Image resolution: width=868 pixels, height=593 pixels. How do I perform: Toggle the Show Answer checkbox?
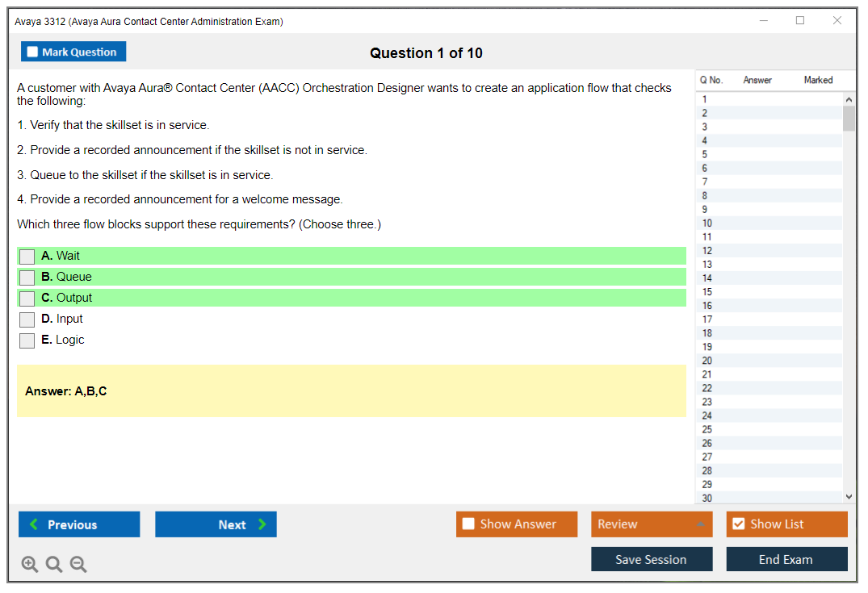[469, 524]
